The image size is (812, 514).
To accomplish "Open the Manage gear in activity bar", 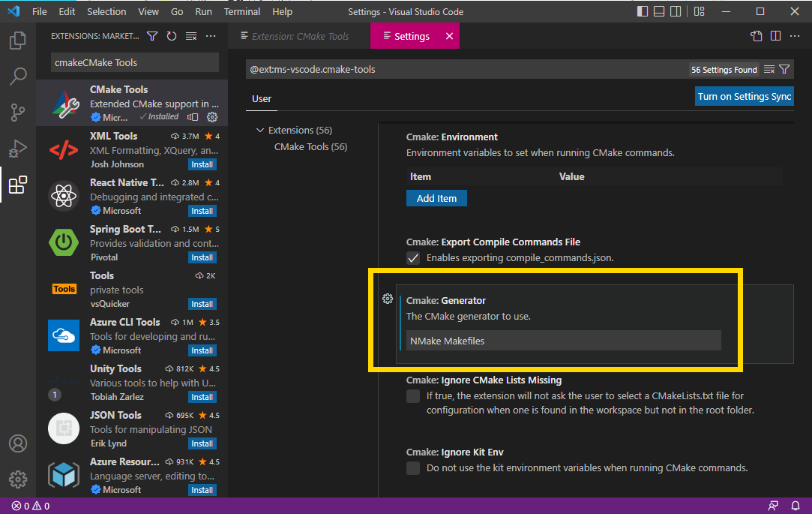I will click(17, 479).
